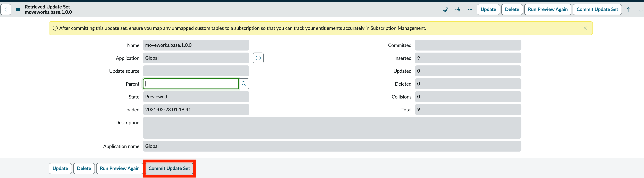
Task: Focus the Parent input field
Action: pos(191,84)
